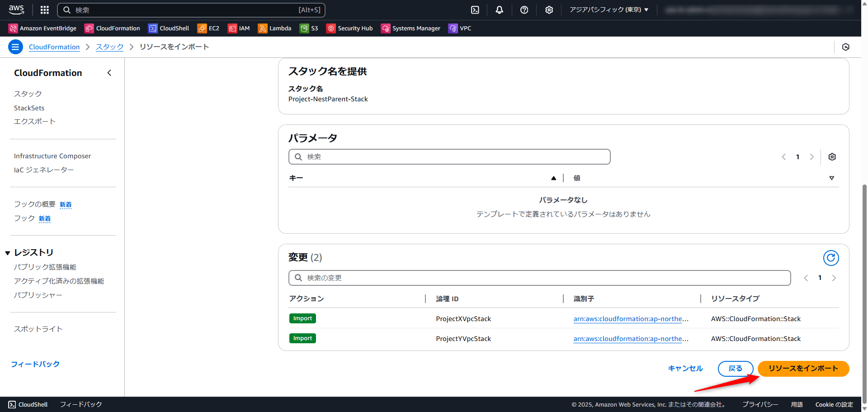Open フック item in side navigation

[x=24, y=218]
